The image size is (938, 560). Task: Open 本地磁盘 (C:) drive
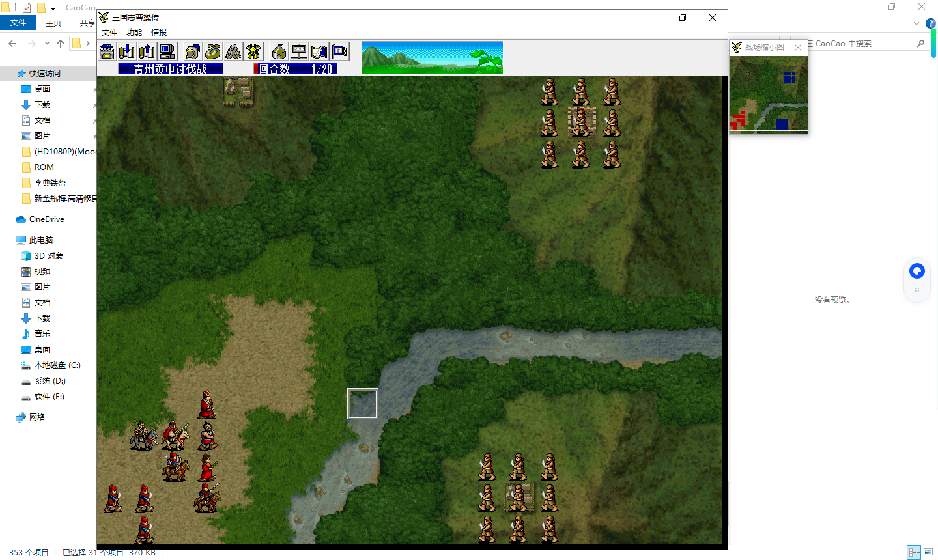[57, 365]
